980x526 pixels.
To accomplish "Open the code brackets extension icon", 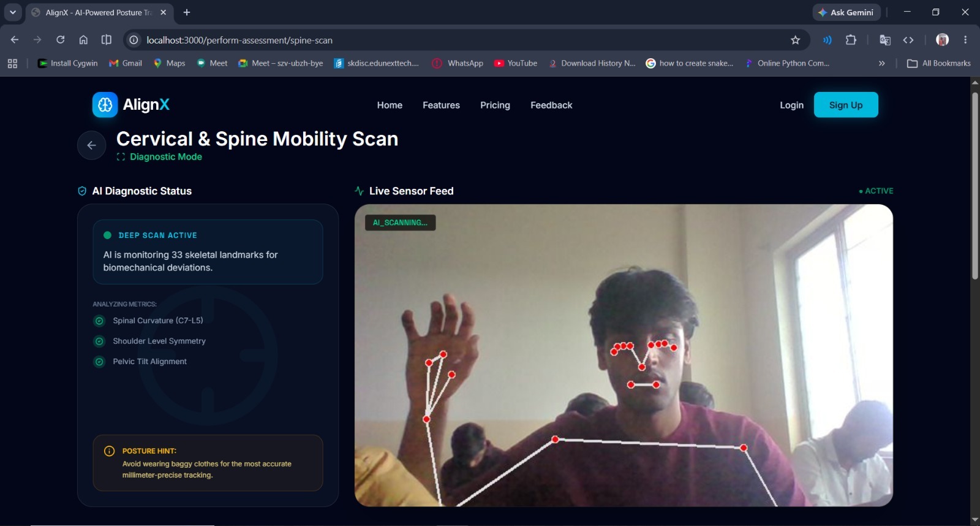I will 908,40.
